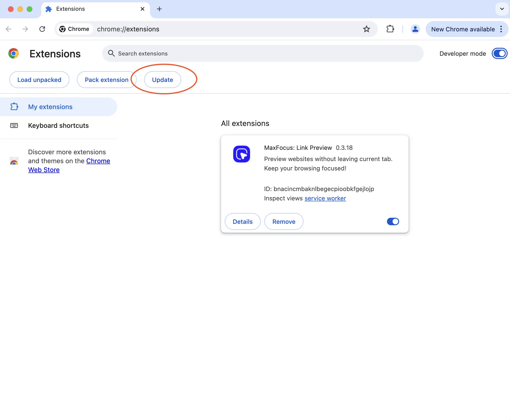The image size is (510, 420).
Task: Click the Keyboard shortcuts icon in sidebar
Action: 14,126
